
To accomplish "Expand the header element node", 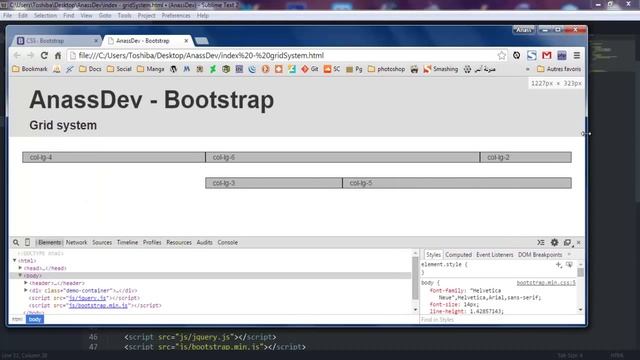I will click(26, 283).
